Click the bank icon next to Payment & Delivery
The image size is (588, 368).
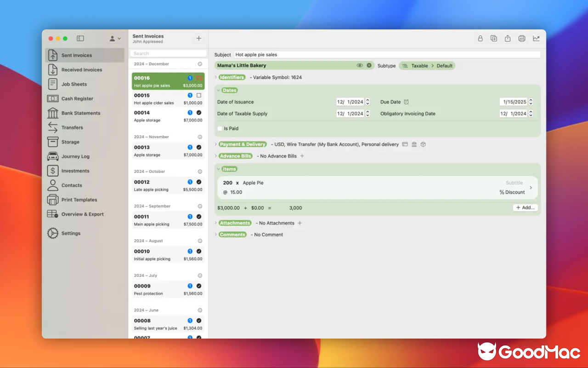click(414, 144)
